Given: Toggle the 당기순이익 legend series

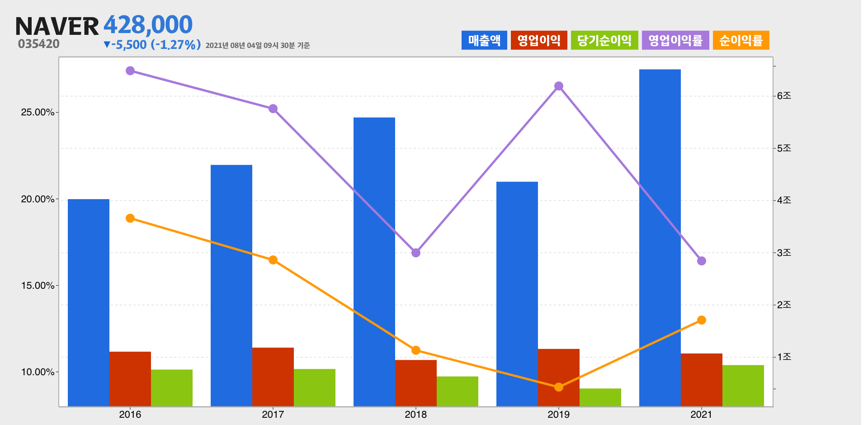Looking at the screenshot, I should [x=604, y=40].
